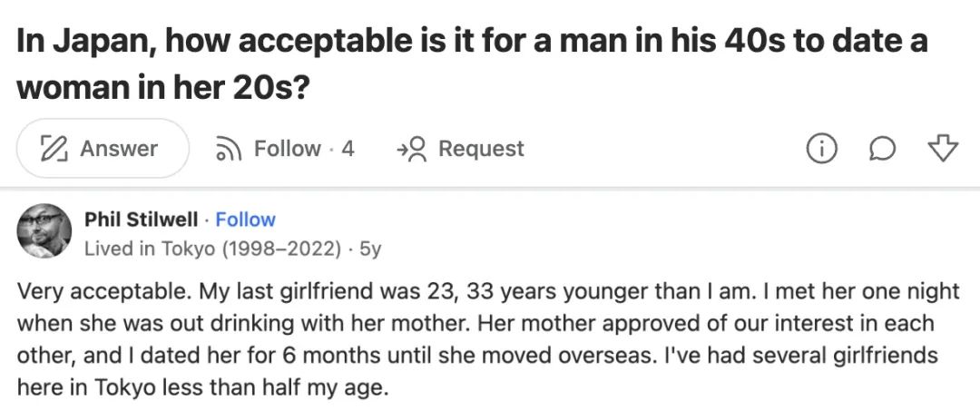Viewport: 980px width, 420px height.
Task: Open the question info circle icon
Action: [821, 149]
